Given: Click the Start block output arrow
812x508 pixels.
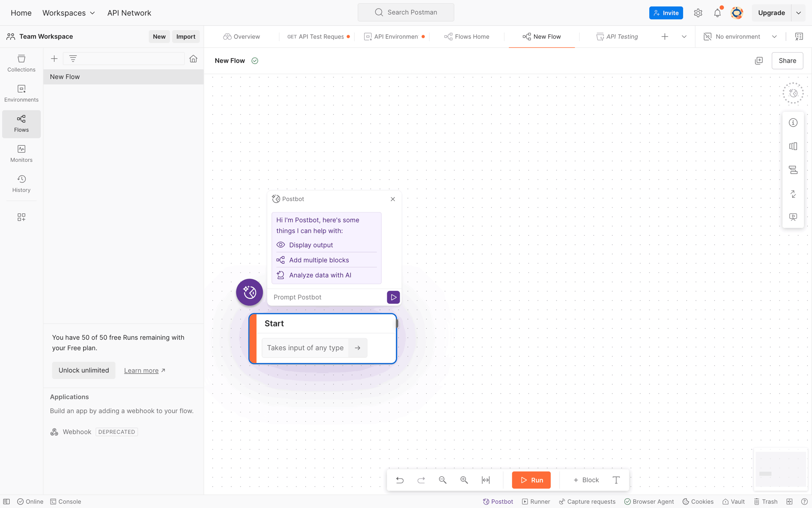Looking at the screenshot, I should [358, 348].
